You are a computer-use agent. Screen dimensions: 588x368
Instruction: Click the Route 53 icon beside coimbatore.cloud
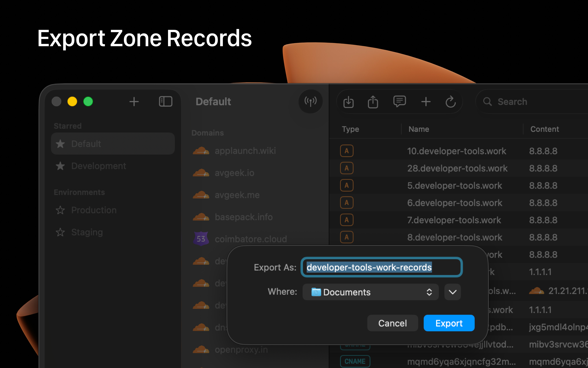click(201, 239)
